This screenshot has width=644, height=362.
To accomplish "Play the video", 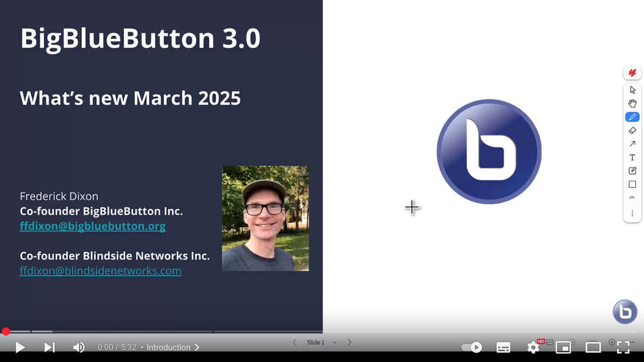I will pyautogui.click(x=20, y=347).
